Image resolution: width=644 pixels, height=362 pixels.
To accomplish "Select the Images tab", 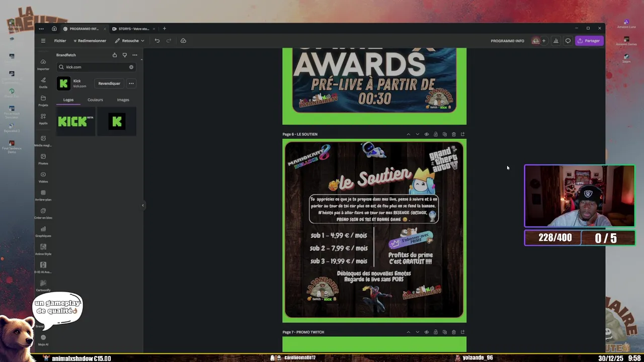I will (x=123, y=100).
